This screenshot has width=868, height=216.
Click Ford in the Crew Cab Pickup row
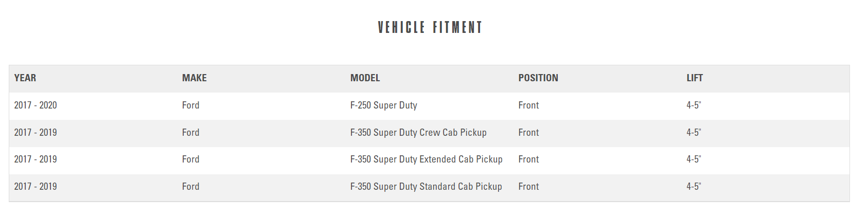click(x=190, y=133)
